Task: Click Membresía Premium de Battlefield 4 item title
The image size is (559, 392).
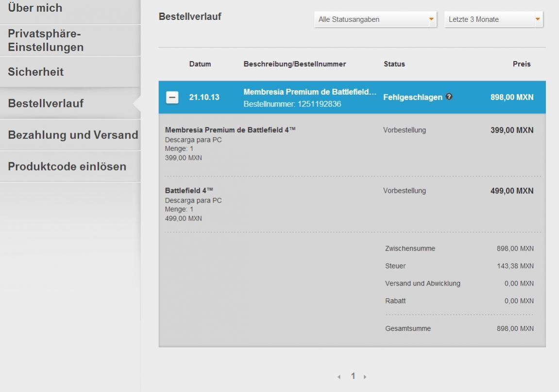Action: click(x=230, y=130)
